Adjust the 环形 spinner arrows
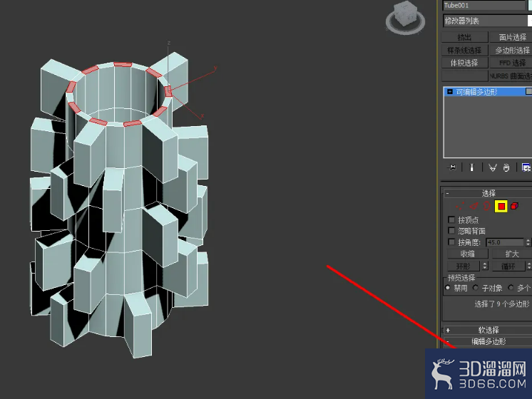532x399 pixels. click(x=485, y=266)
